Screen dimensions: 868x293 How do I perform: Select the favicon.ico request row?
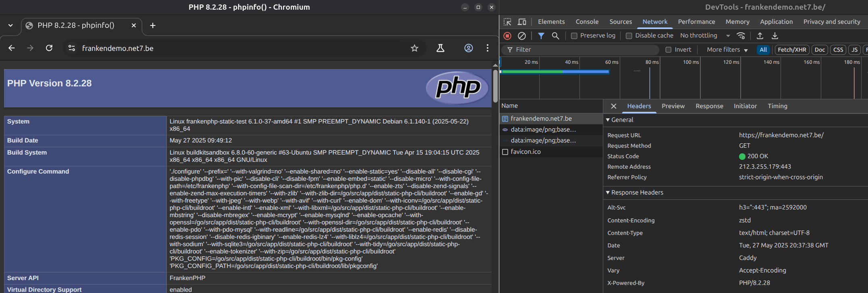point(551,152)
